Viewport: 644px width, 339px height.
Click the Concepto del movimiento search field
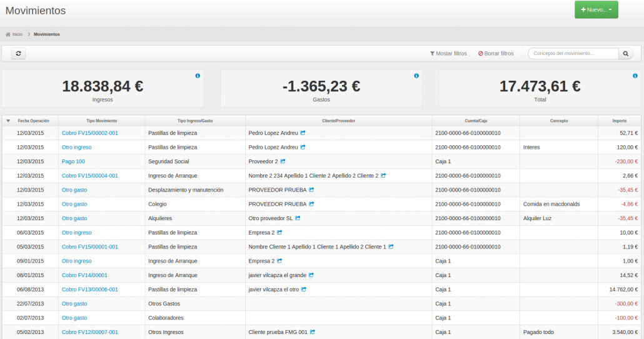tap(573, 54)
